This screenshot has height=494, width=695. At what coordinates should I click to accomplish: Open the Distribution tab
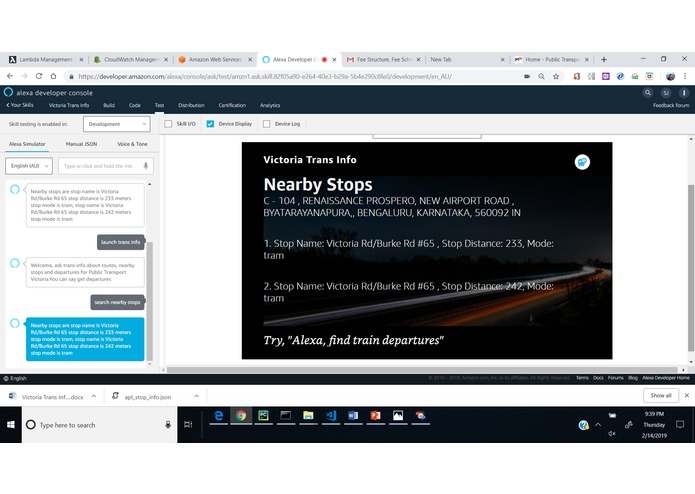(x=191, y=105)
